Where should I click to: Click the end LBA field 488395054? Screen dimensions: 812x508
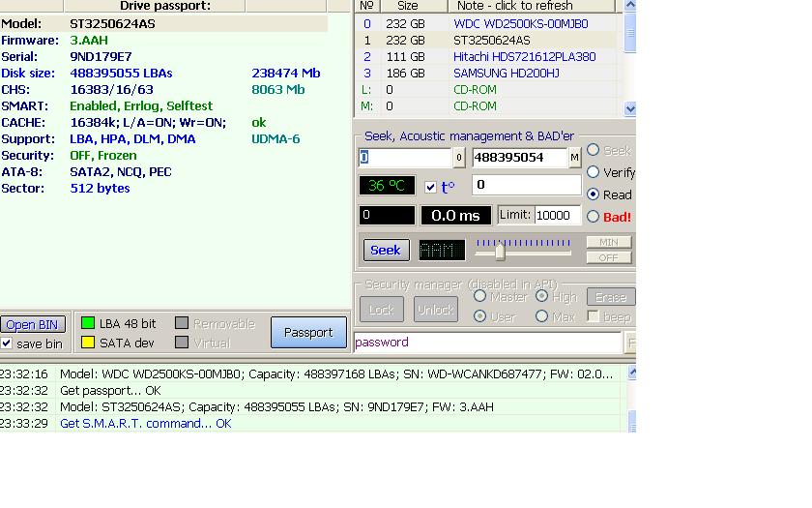click(519, 157)
